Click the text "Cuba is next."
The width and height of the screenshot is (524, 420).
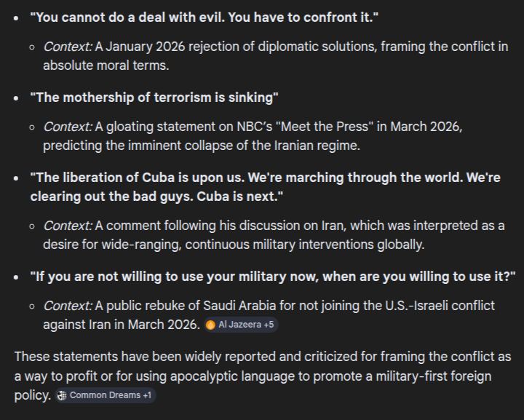pyautogui.click(x=245, y=197)
